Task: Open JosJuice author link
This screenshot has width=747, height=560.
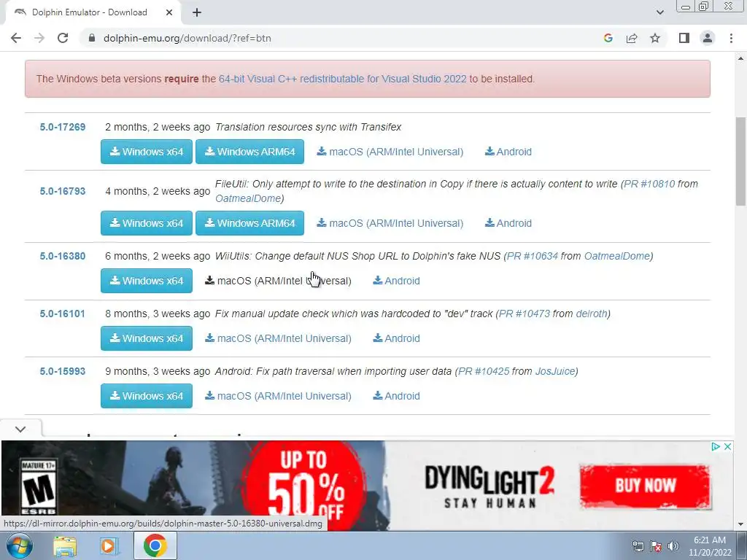Action: pyautogui.click(x=555, y=371)
